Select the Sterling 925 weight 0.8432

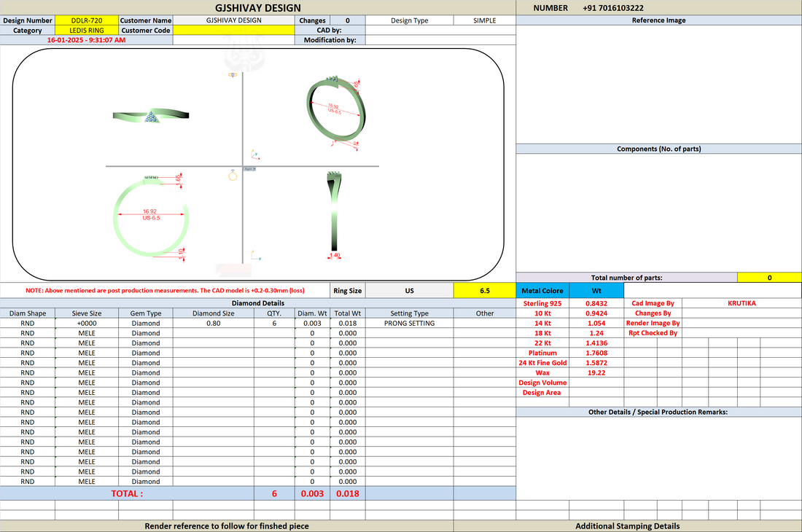click(596, 303)
